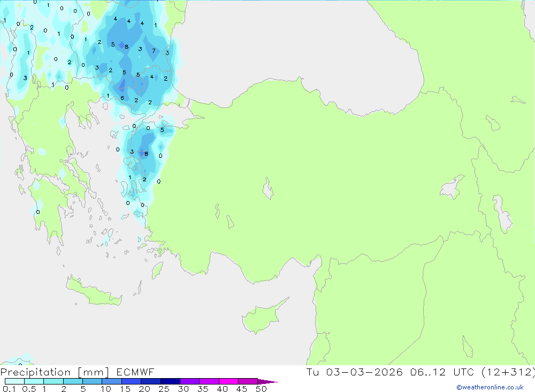This screenshot has width=535, height=392.
Task: Click the 'Precipitation [mm]' title text
Action: pos(55,372)
